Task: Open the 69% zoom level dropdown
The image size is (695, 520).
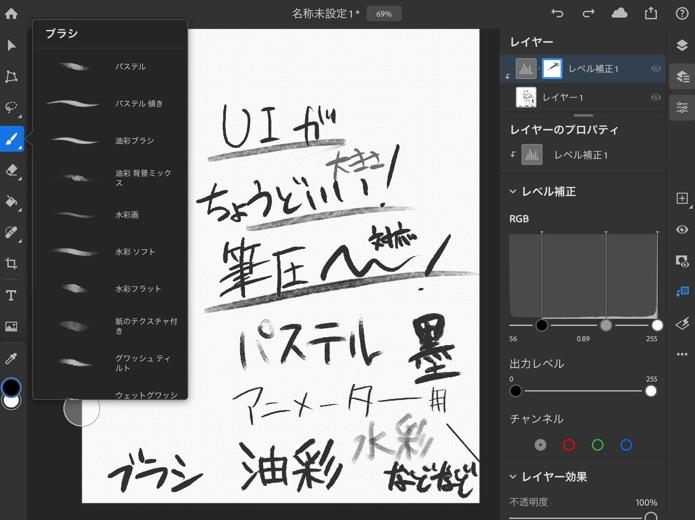Action: [x=384, y=14]
